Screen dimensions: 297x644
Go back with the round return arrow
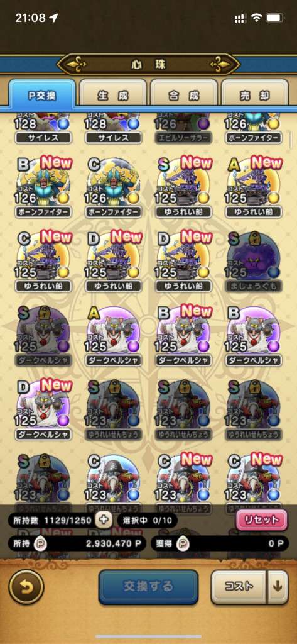point(26,587)
